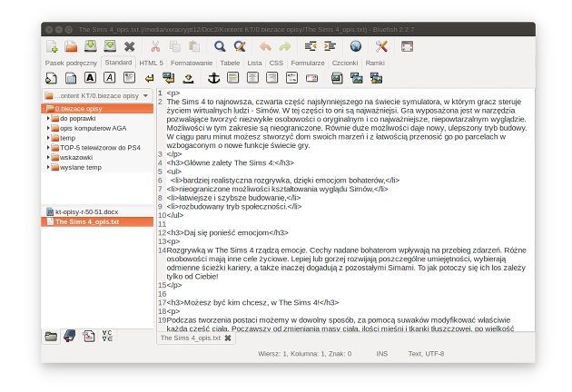
Task: Insert HTML quickstart template icon
Action: [51, 78]
